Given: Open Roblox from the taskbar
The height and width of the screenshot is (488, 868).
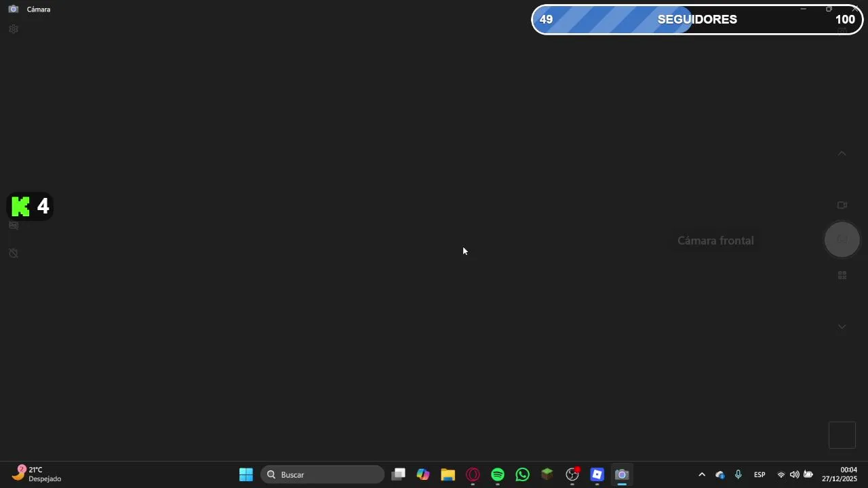Looking at the screenshot, I should point(597,474).
